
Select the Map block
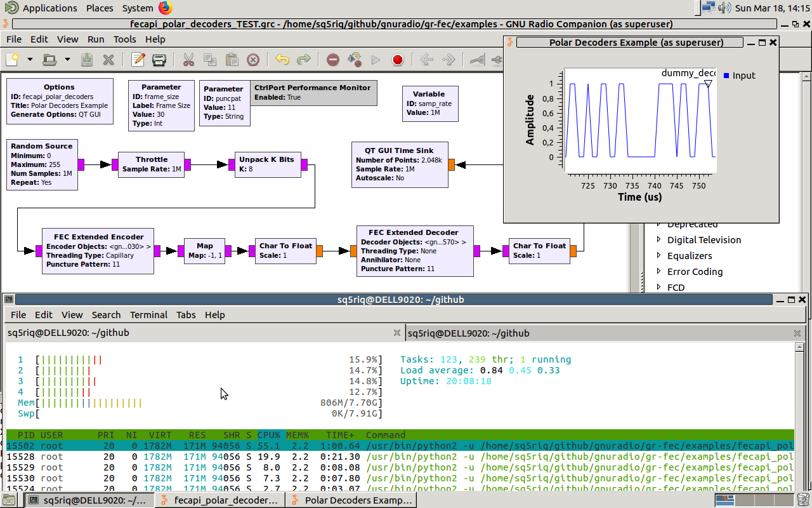click(204, 251)
